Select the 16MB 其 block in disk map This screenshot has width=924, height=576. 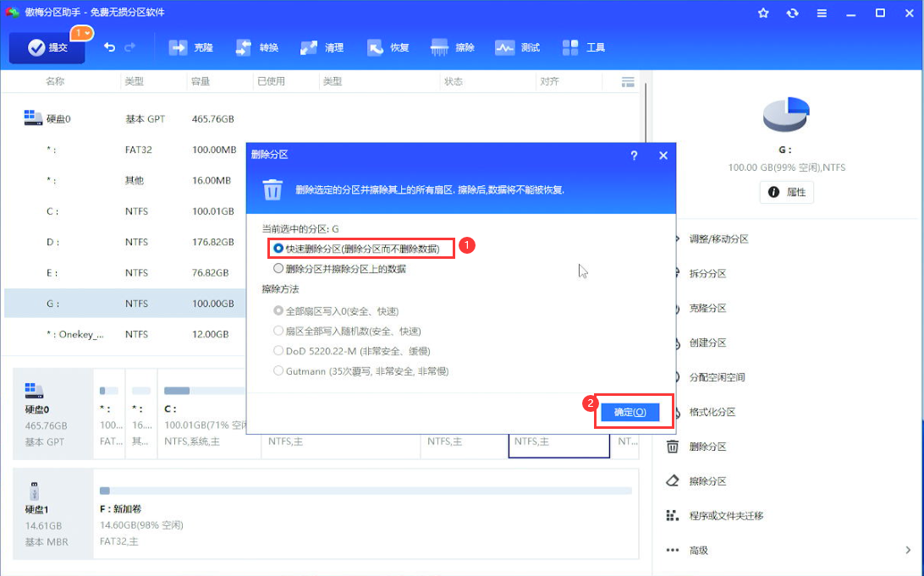point(141,414)
